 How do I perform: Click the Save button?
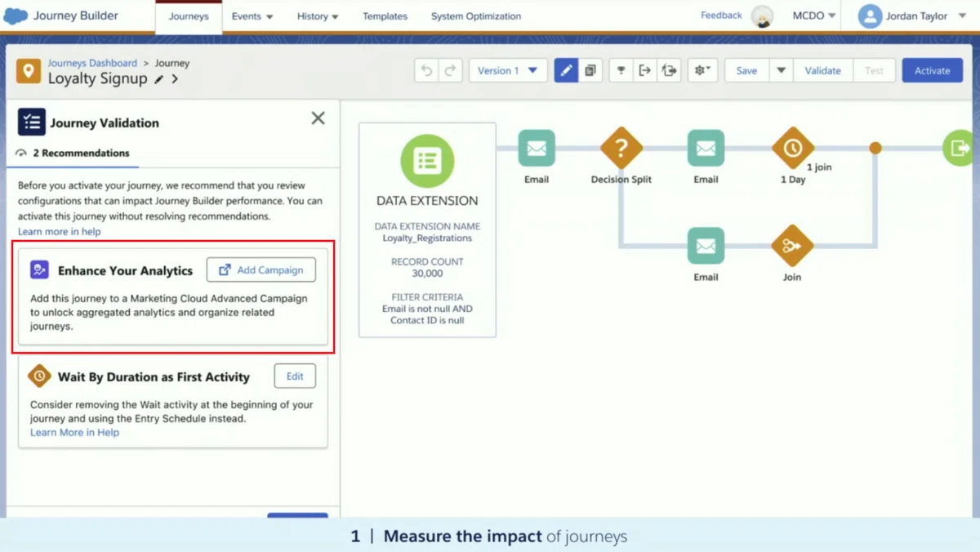click(x=746, y=70)
